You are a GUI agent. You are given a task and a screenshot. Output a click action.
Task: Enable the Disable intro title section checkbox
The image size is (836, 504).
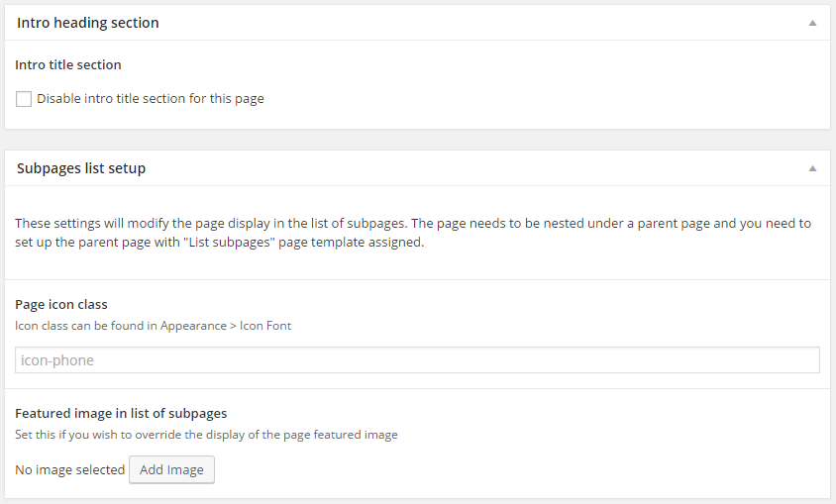pyautogui.click(x=24, y=99)
